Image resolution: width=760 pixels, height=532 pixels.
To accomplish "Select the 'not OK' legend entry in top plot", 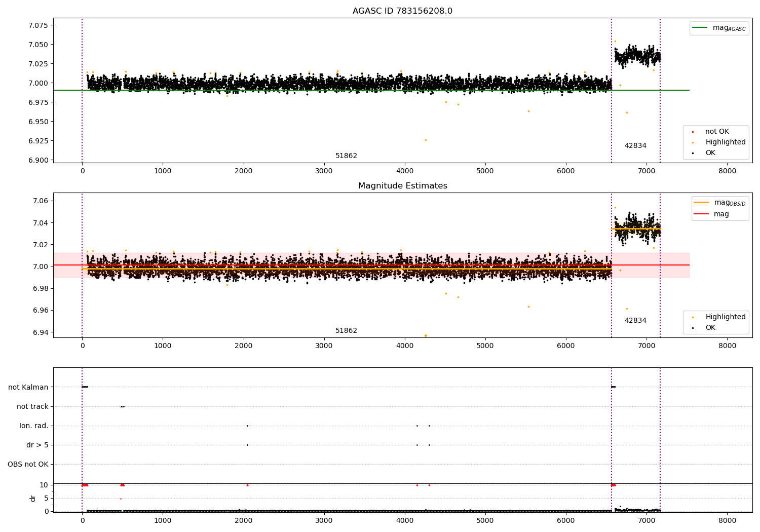I will (x=717, y=132).
